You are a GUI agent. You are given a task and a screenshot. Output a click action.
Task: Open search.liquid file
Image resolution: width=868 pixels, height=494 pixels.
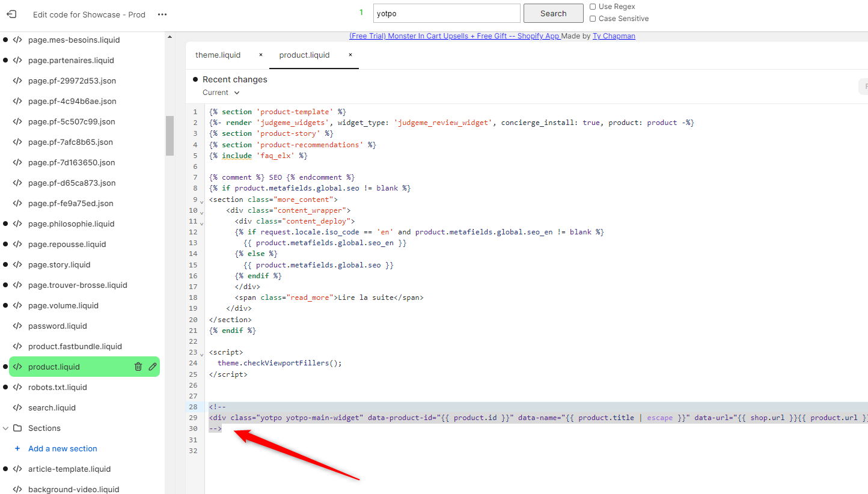click(52, 407)
